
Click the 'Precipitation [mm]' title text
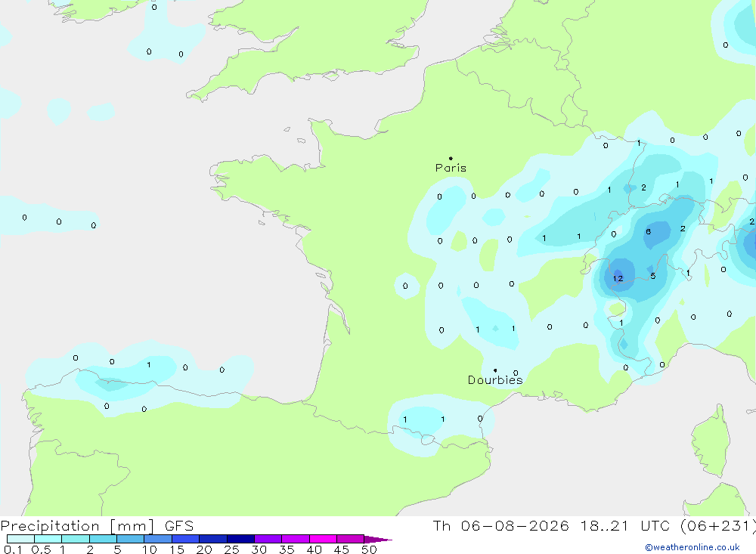pyautogui.click(x=77, y=525)
